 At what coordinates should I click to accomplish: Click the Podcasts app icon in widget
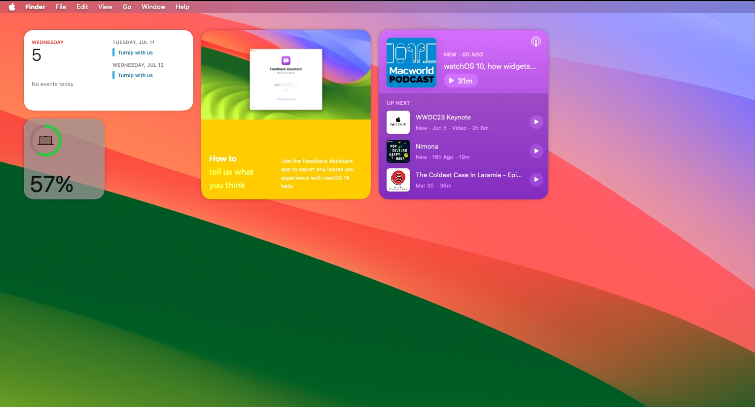click(x=536, y=42)
